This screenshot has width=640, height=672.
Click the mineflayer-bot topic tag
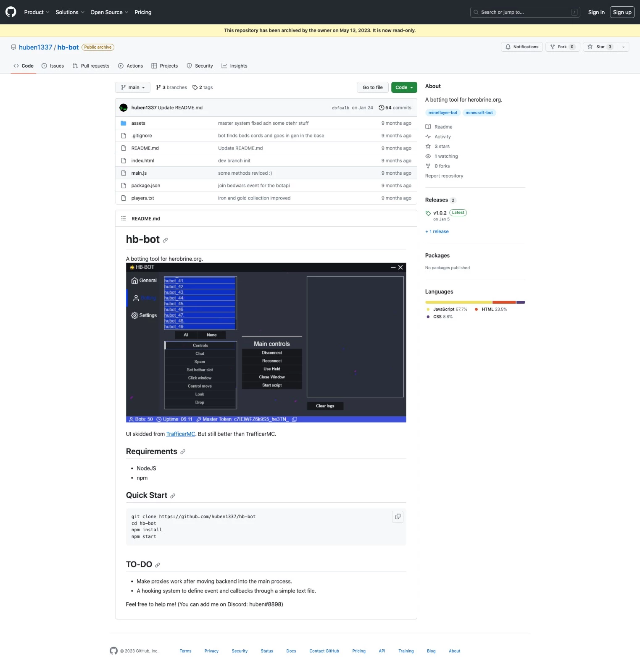[x=443, y=113]
